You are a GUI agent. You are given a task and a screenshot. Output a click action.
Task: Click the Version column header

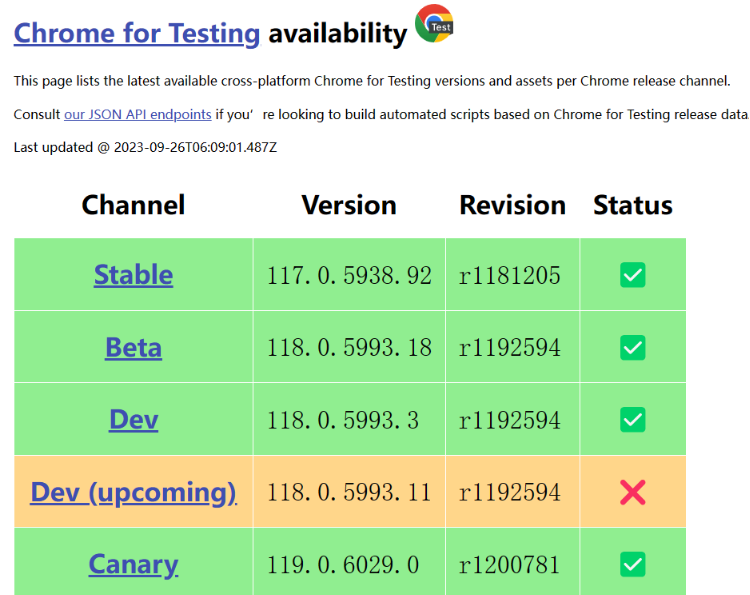tap(349, 205)
